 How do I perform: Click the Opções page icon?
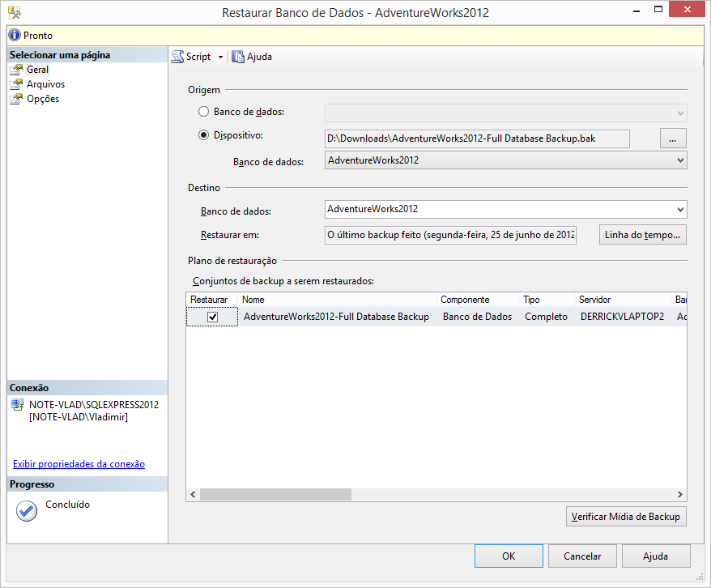16,99
